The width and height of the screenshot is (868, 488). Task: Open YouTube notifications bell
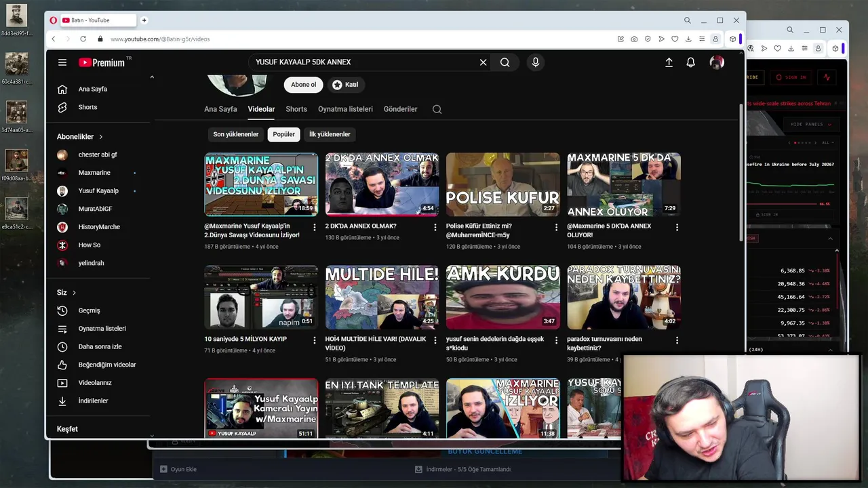tap(690, 62)
